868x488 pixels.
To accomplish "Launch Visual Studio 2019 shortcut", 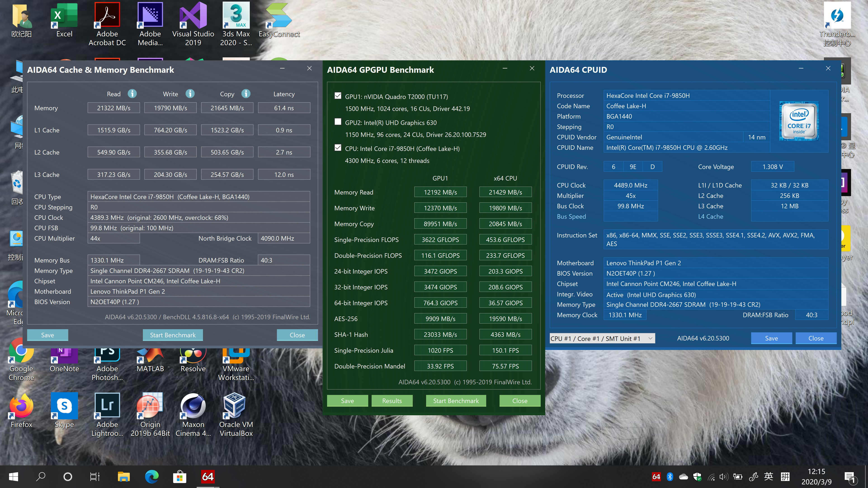I will point(193,24).
